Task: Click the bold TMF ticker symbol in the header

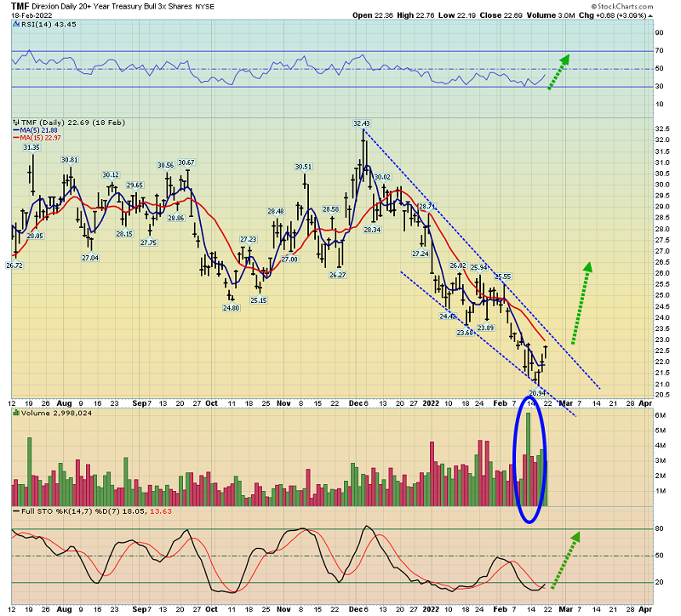Action: [20, 6]
